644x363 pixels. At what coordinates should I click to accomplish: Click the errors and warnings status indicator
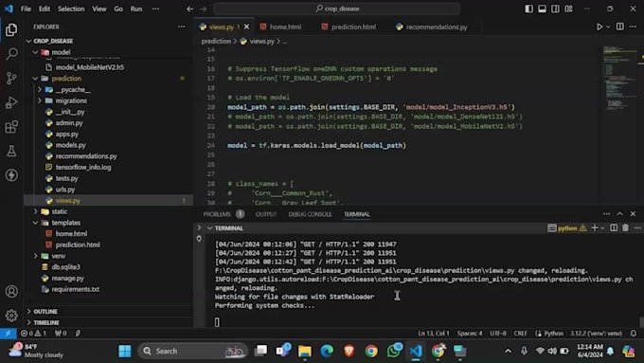pyautogui.click(x=34, y=333)
